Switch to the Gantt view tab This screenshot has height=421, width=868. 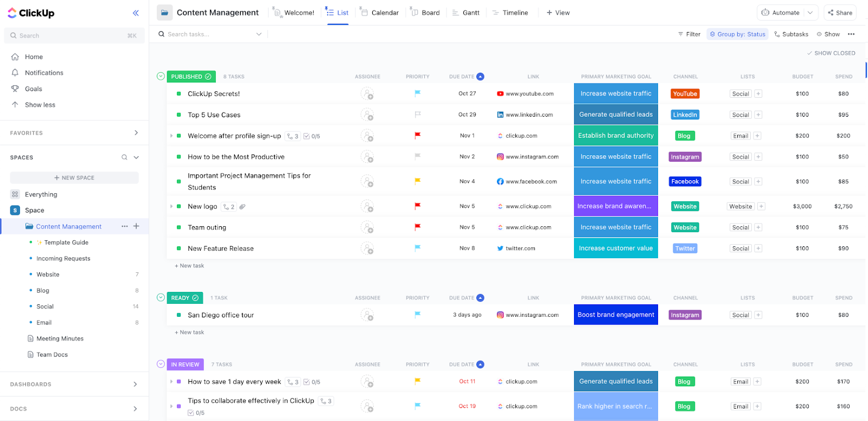click(x=466, y=12)
